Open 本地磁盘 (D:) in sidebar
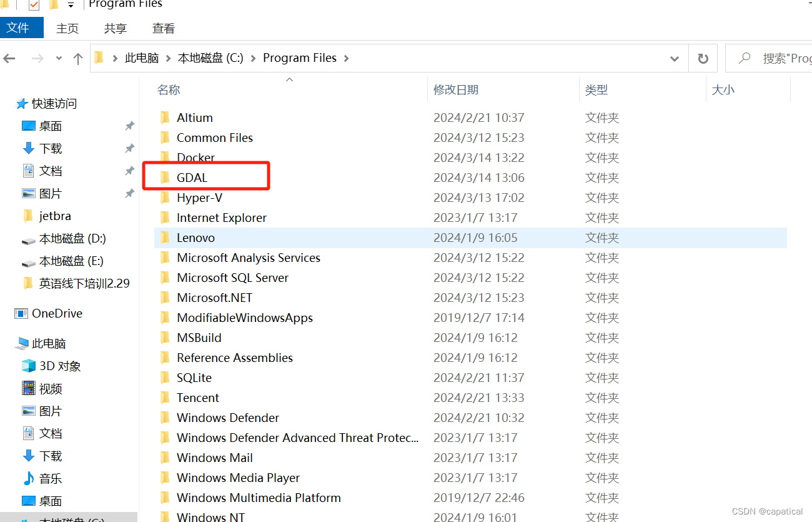The image size is (812, 522). (72, 239)
